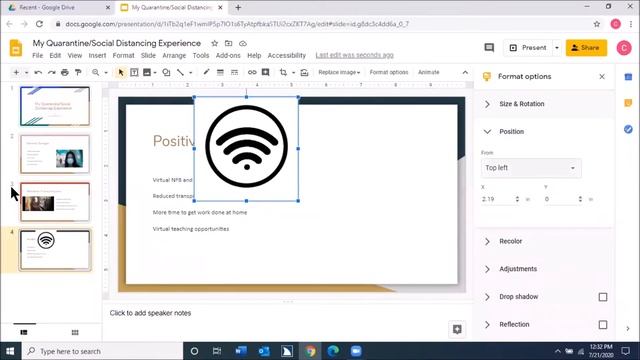
Task: Click the crop image icon
Action: click(283, 72)
